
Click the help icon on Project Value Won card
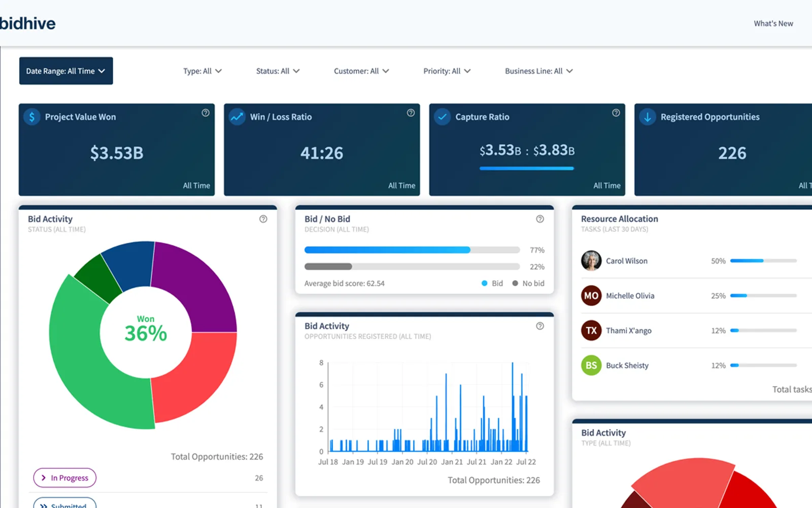click(206, 113)
